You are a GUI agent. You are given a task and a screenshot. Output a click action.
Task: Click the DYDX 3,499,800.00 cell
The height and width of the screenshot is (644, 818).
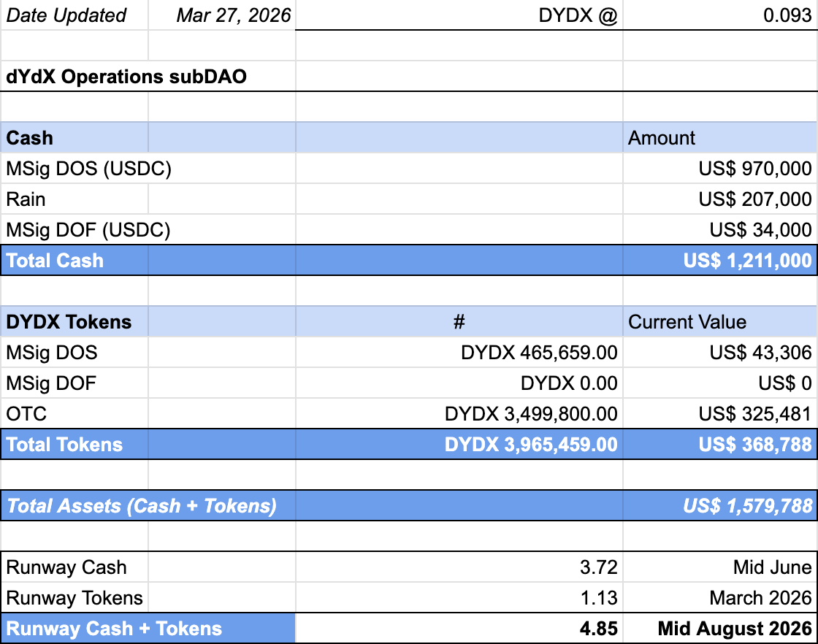click(x=459, y=414)
